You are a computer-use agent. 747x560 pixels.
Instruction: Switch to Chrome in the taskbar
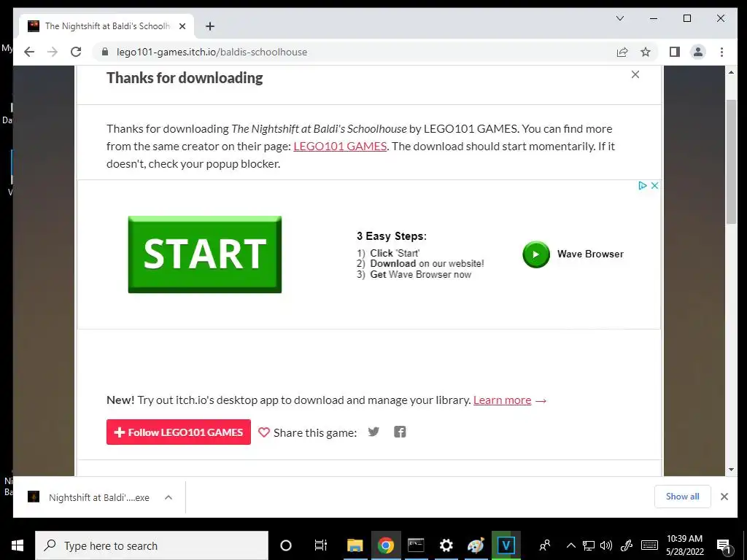pos(385,545)
